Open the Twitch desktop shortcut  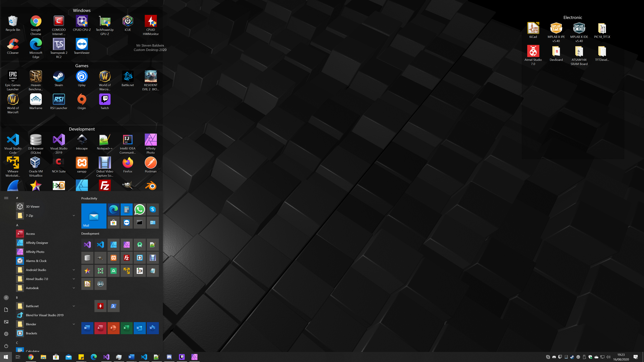click(105, 100)
